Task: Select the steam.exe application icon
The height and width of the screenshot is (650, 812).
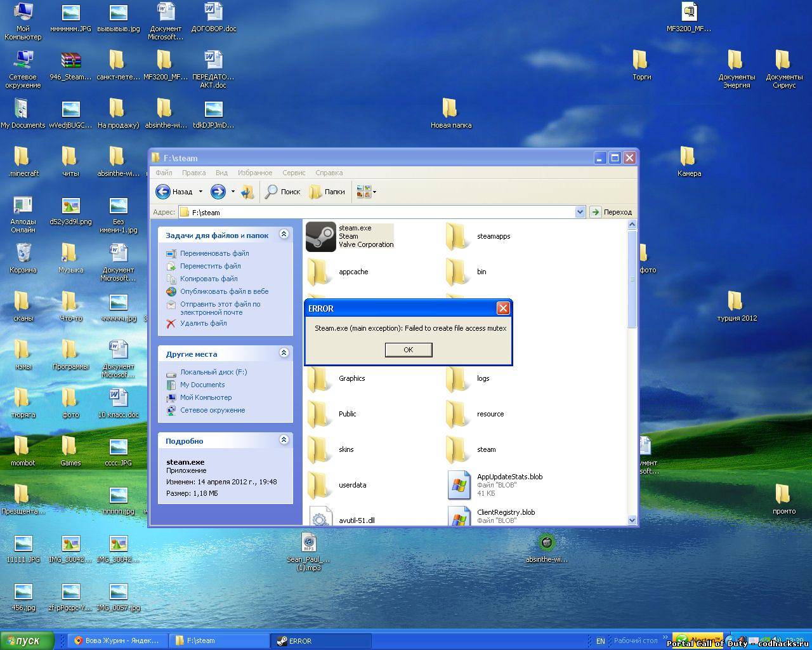Action: [321, 237]
